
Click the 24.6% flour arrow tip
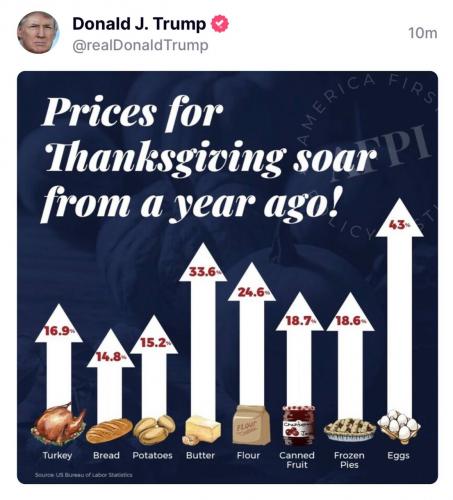[x=252, y=282]
